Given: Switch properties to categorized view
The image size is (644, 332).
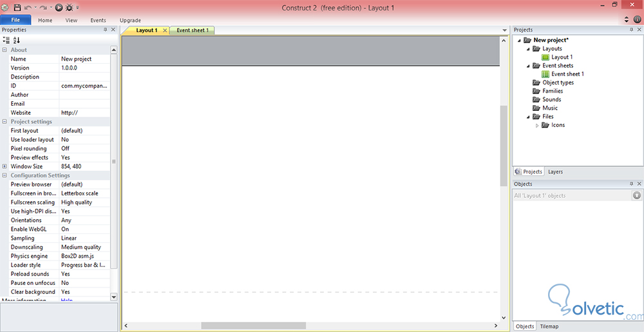Looking at the screenshot, I should tap(6, 40).
